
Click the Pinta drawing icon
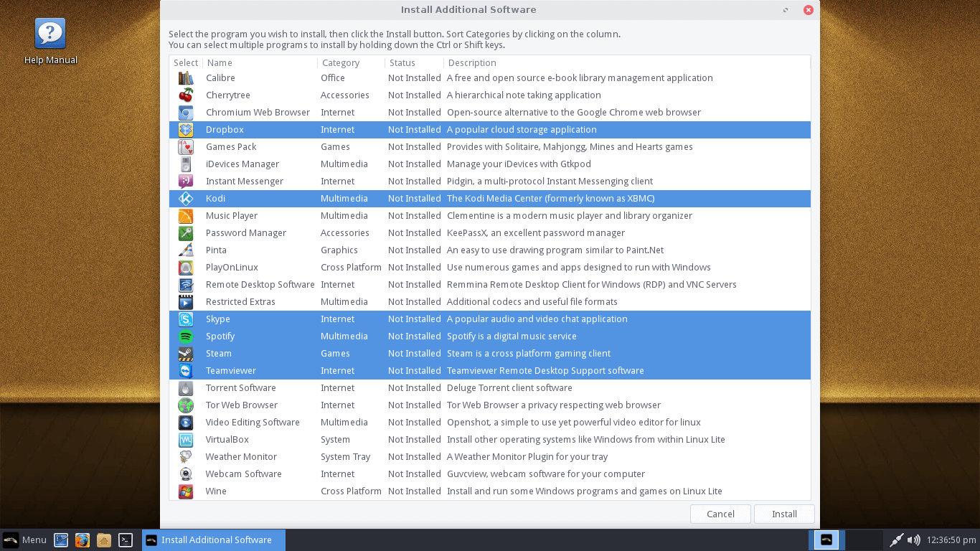coord(186,250)
